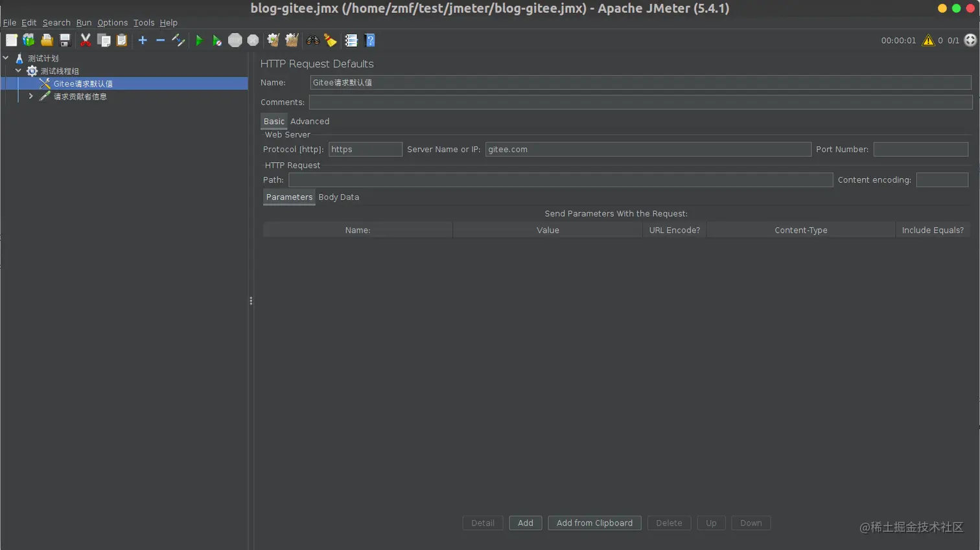This screenshot has width=980, height=550.
Task: Click the Value column header
Action: coord(548,230)
